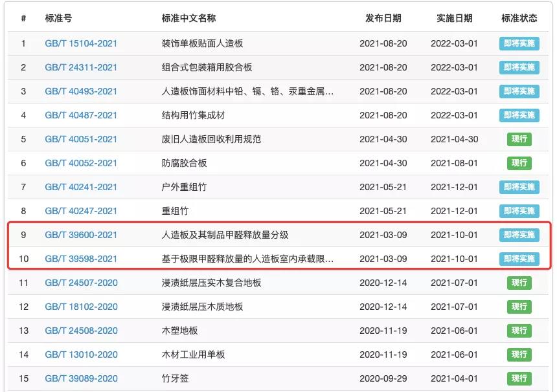The width and height of the screenshot is (557, 392).
Task: Click the GB/T 39089-2020 link
Action: point(81,378)
